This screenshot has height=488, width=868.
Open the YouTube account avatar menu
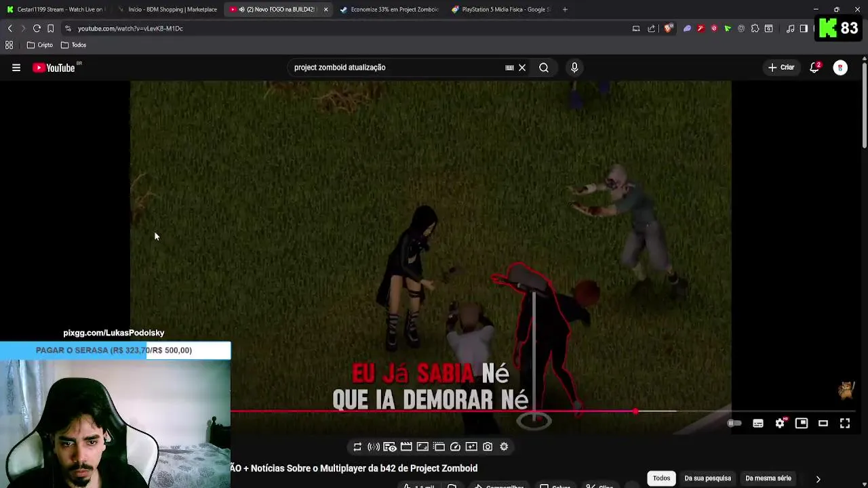coord(840,68)
